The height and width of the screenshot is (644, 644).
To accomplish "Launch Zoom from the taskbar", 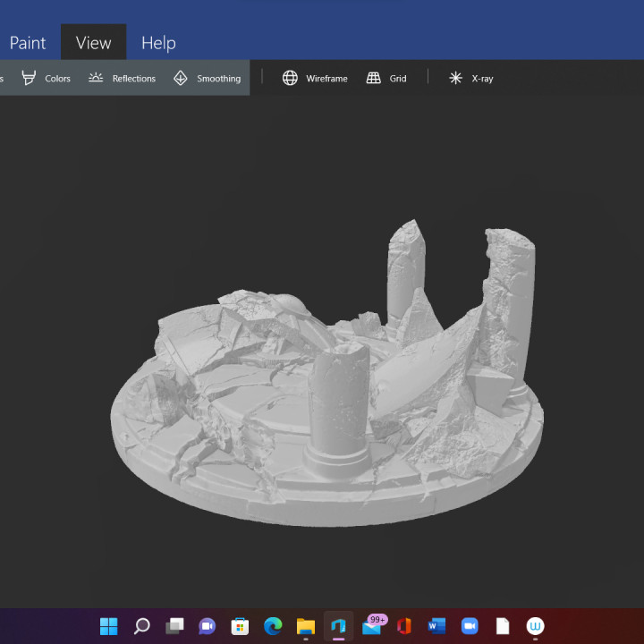I will pos(470,626).
